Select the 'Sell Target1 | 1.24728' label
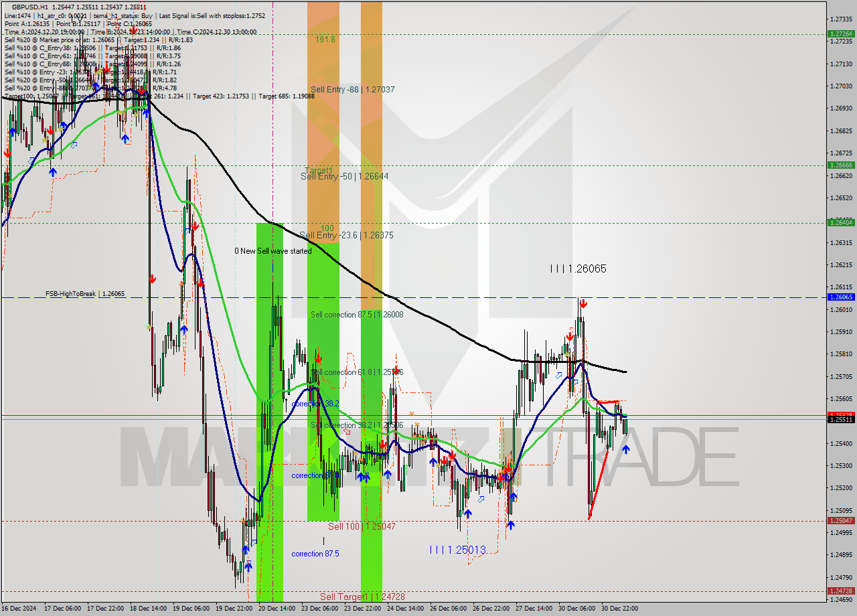 coord(362,596)
